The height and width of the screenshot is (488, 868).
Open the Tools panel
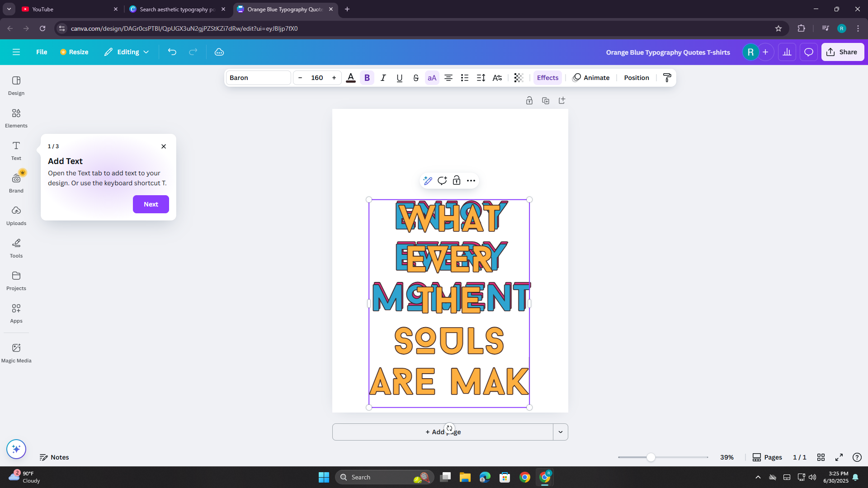16,248
